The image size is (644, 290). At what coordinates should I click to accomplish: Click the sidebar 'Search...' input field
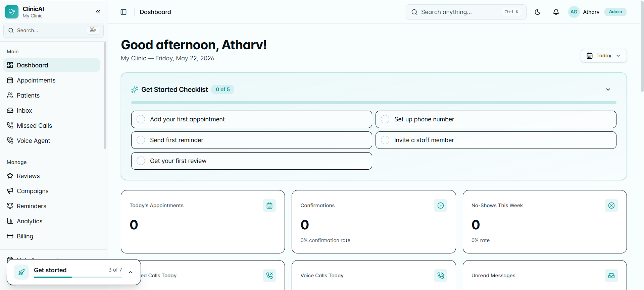click(53, 31)
